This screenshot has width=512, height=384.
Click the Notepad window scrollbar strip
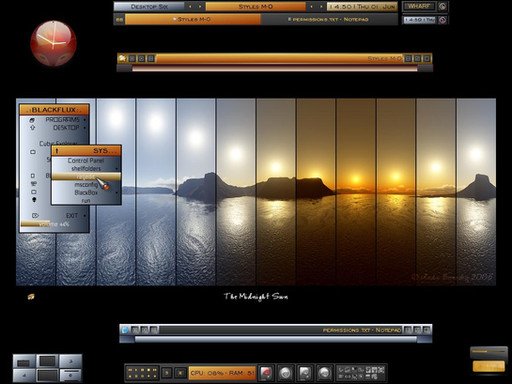tap(275, 339)
